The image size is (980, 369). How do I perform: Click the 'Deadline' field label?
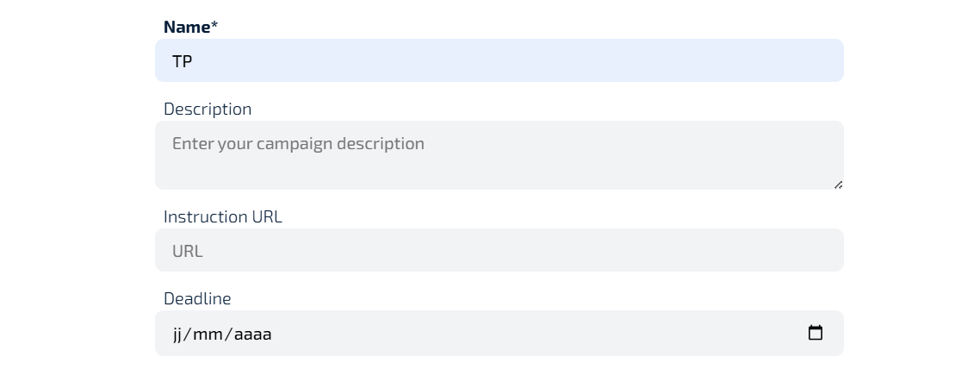coord(197,298)
